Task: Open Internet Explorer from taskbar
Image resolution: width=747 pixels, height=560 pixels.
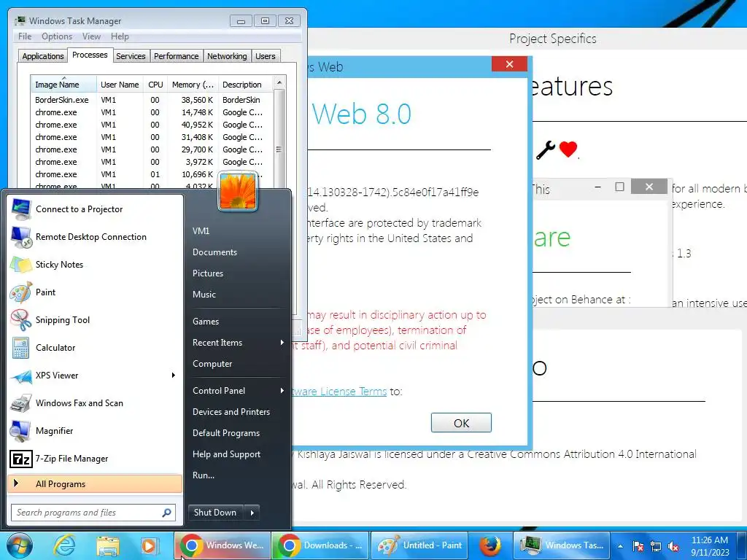Action: (64, 545)
